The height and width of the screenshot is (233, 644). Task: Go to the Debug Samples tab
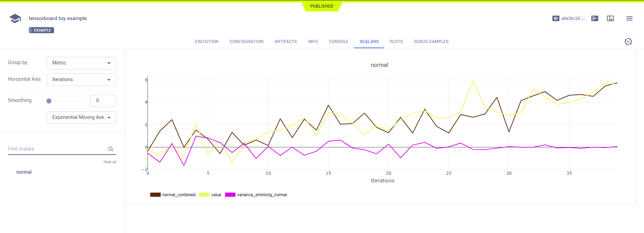pos(431,42)
